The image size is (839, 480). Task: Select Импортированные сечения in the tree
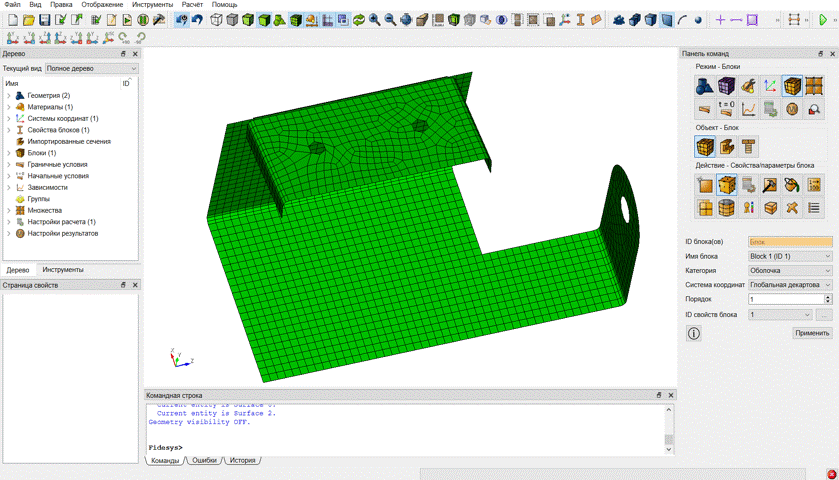69,142
